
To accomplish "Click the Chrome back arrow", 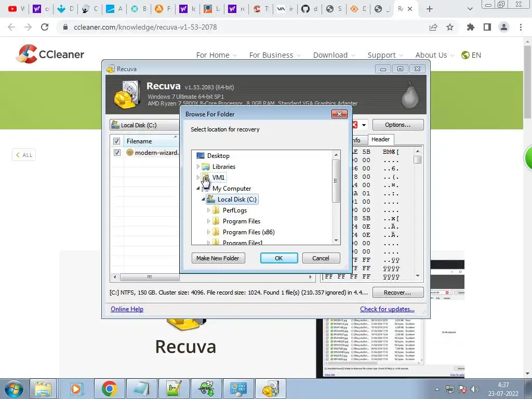I will pos(11,27).
